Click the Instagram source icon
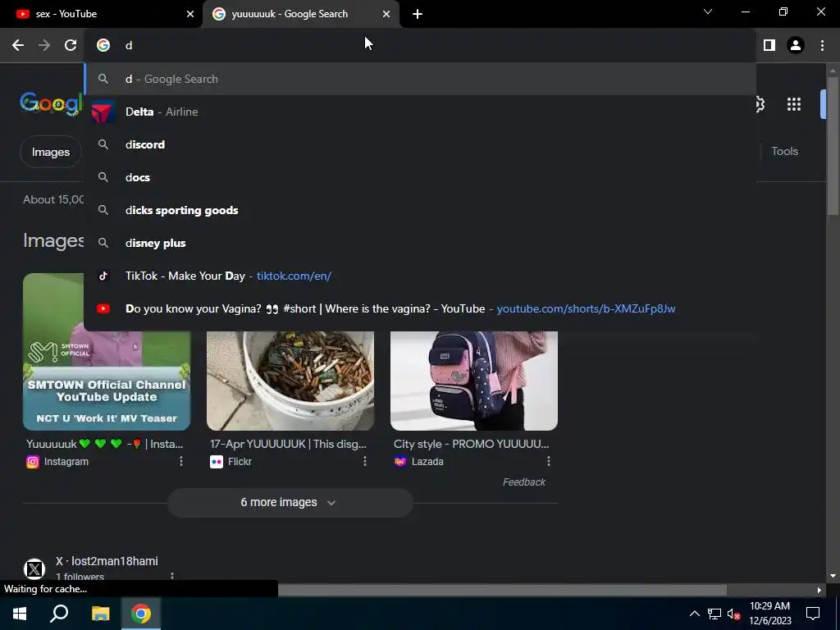The width and height of the screenshot is (840, 630). point(33,462)
